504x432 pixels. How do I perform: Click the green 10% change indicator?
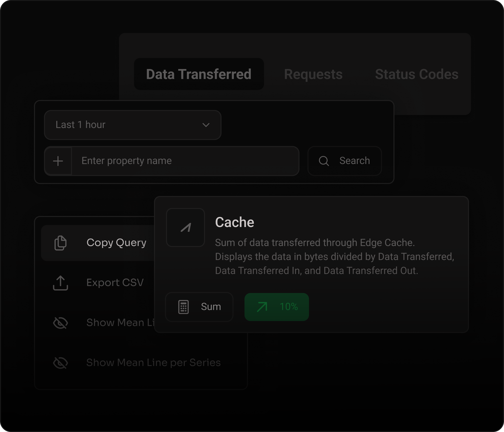point(277,307)
